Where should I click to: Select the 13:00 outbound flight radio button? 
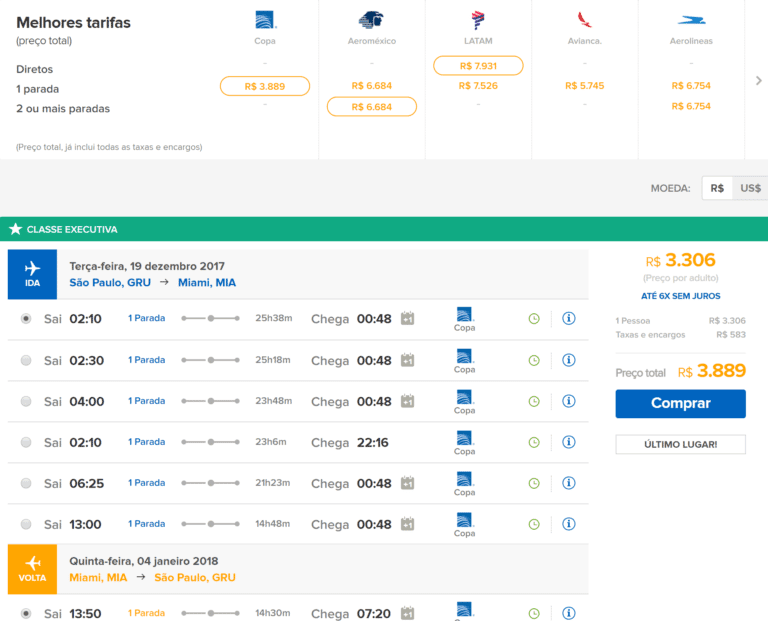pos(26,524)
